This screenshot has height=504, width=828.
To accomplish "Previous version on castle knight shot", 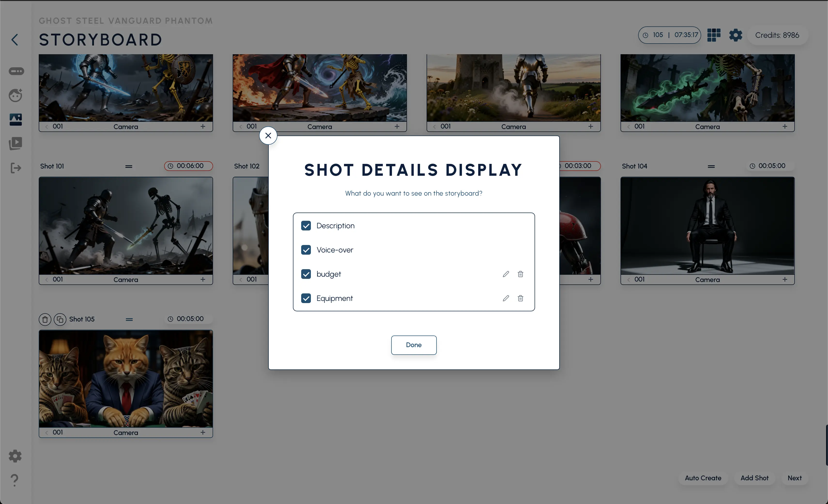I will [435, 127].
